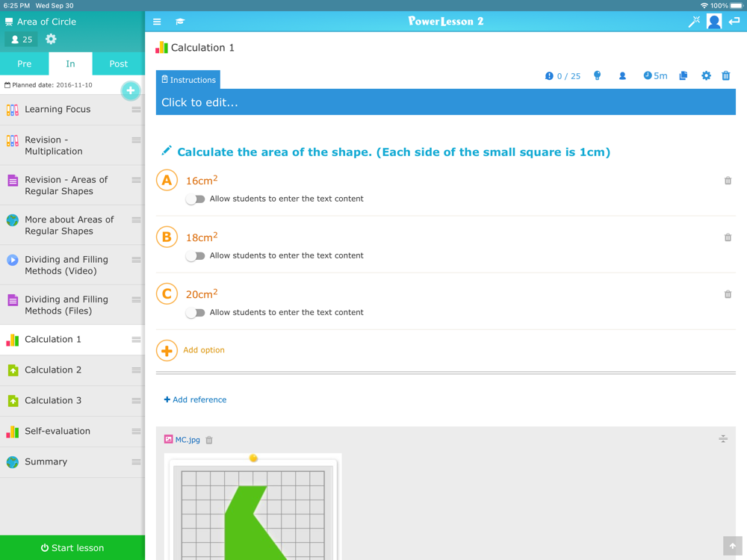
Task: Click the option A circle badge
Action: (x=167, y=180)
